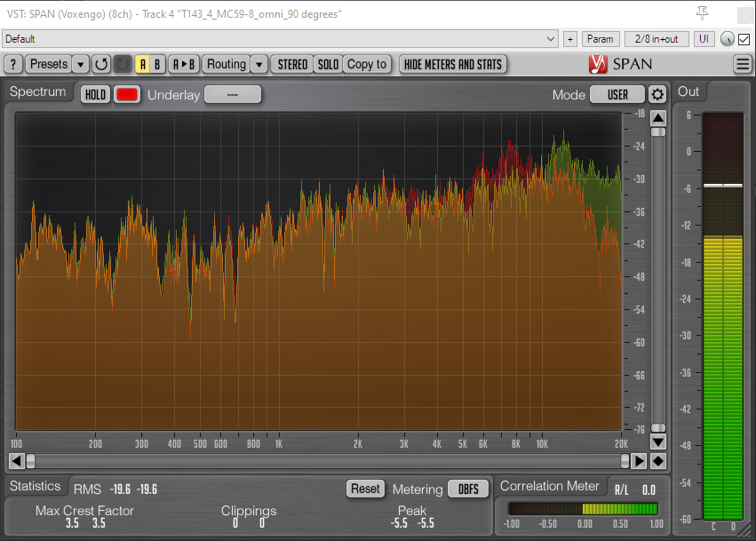756x541 pixels.
Task: Open the Presets dropdown arrow
Action: [x=80, y=64]
